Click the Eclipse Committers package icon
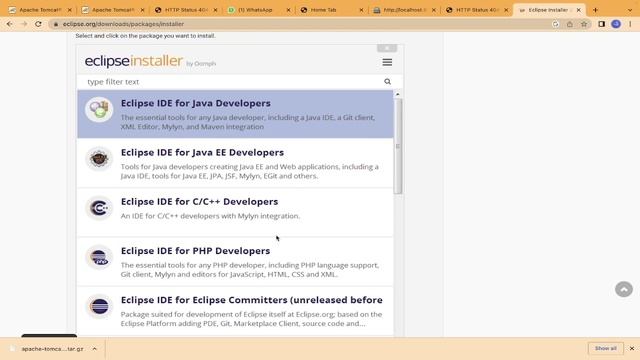The width and height of the screenshot is (640, 360). tap(99, 306)
